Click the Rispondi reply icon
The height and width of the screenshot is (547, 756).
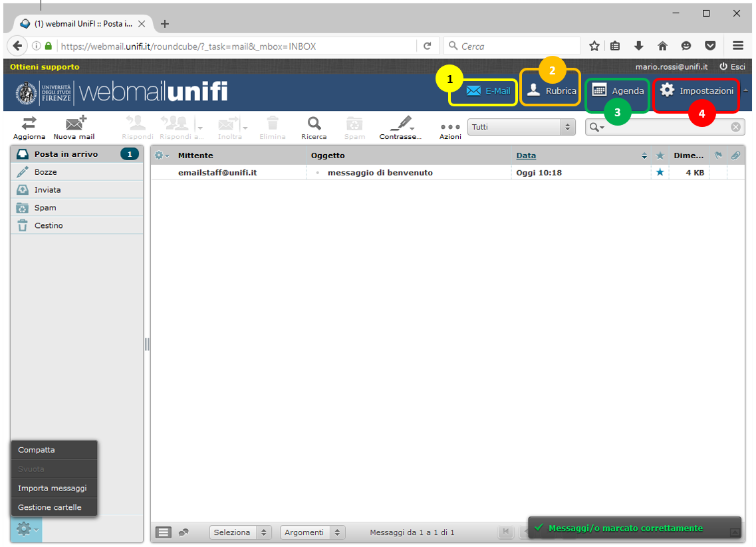136,124
